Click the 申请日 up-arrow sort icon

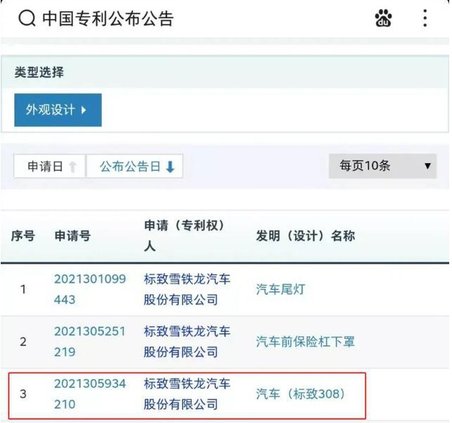pyautogui.click(x=73, y=166)
